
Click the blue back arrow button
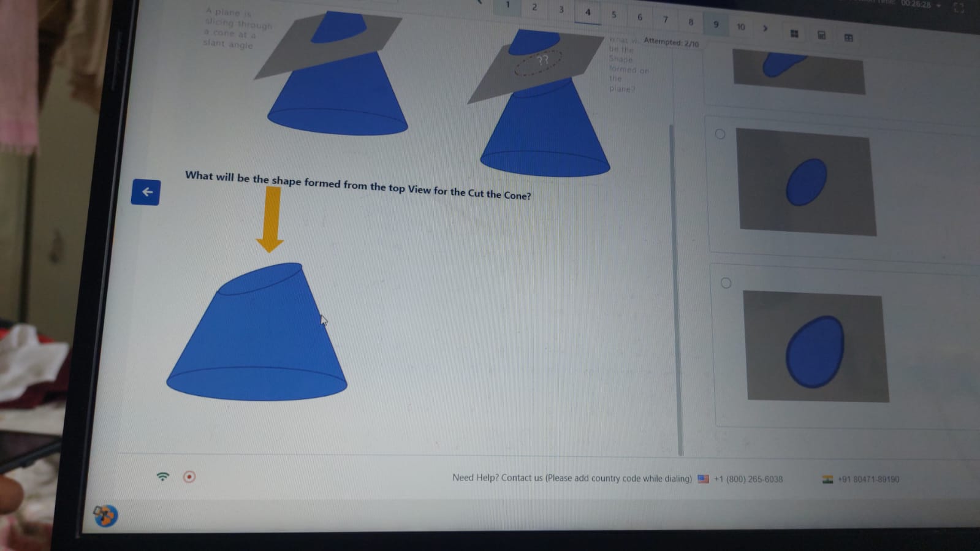(146, 192)
